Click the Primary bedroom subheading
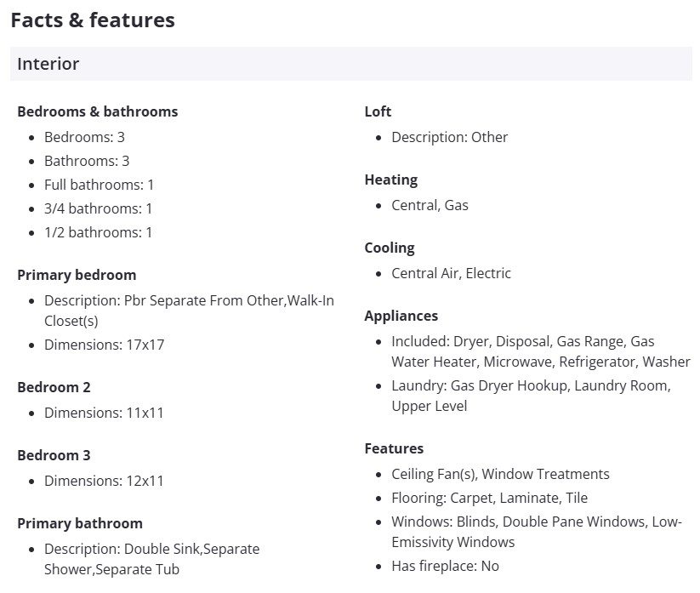Viewport: 700px width, 593px height. (77, 275)
